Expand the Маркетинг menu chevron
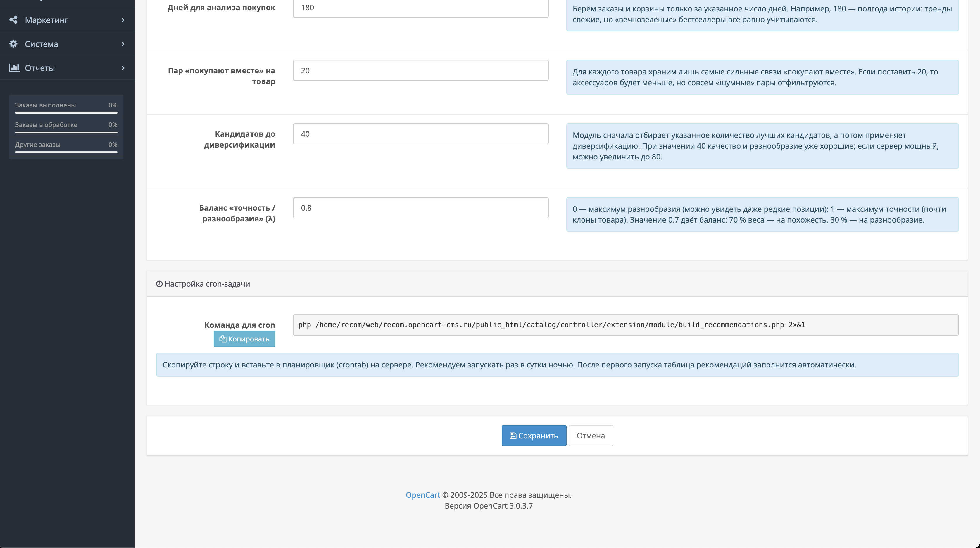Screen dimensions: 980x548 pos(123,20)
